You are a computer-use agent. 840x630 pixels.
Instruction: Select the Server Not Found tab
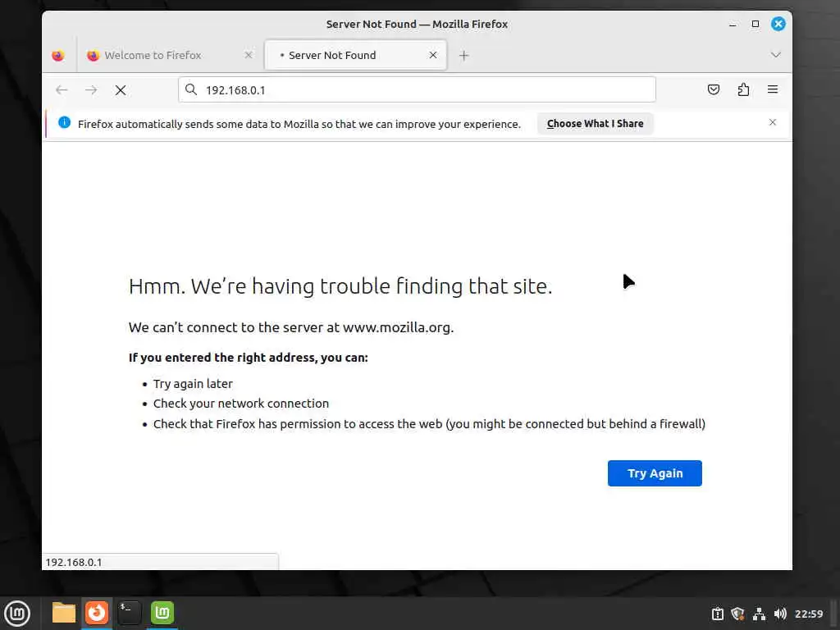pos(356,55)
